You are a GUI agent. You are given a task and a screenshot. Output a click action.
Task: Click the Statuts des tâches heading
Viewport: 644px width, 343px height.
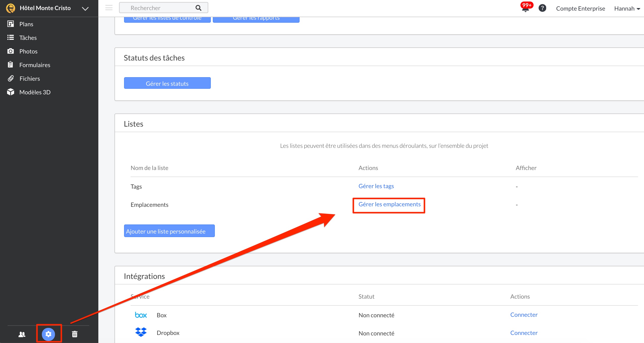click(x=154, y=58)
